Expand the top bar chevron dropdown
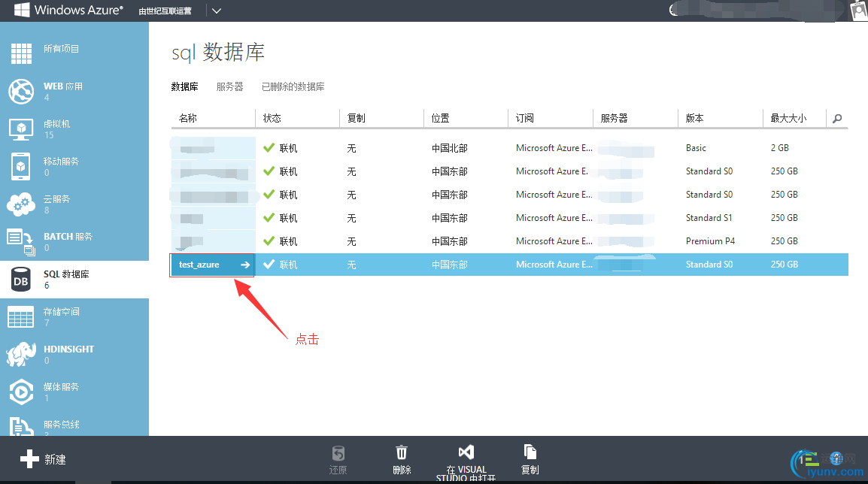 pyautogui.click(x=217, y=11)
